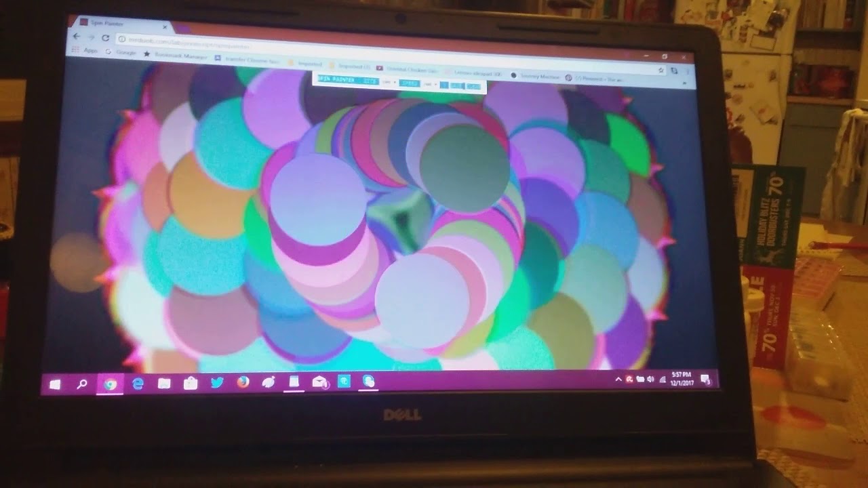
Task: Click the last button in Spin Painter toolbar
Action: click(x=473, y=87)
